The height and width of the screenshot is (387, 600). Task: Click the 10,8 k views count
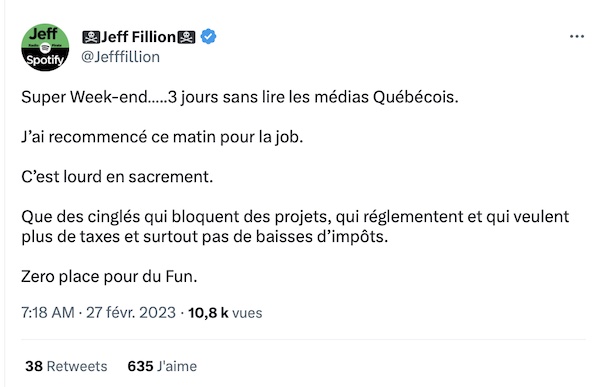[x=208, y=313]
